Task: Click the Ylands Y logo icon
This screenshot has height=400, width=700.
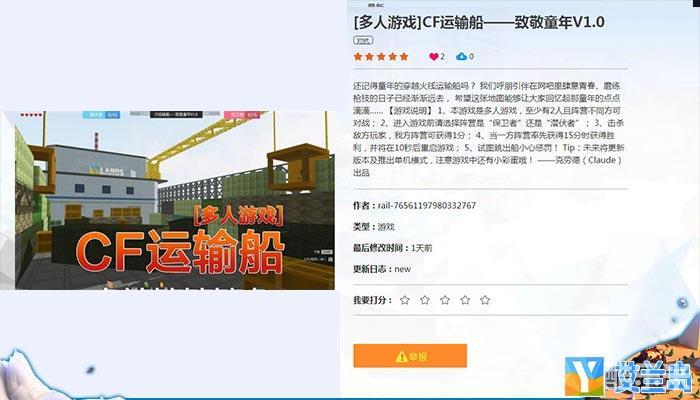Action: [584, 376]
